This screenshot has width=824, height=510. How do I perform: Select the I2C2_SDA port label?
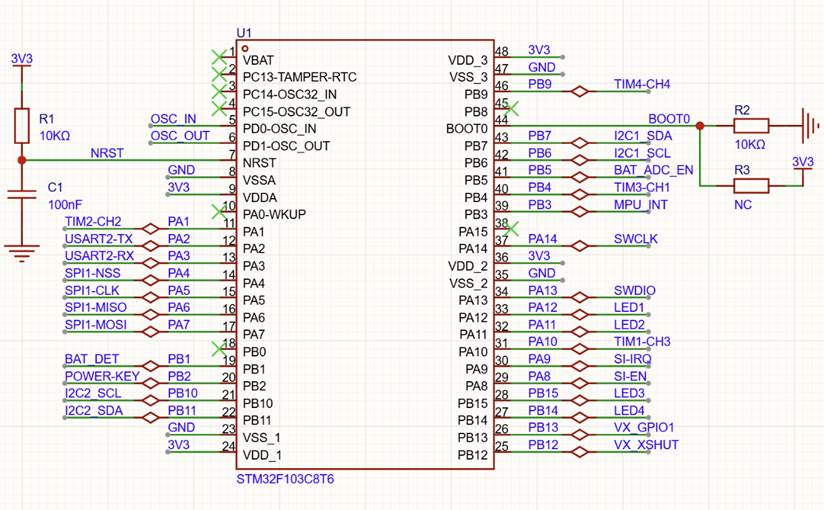[94, 411]
